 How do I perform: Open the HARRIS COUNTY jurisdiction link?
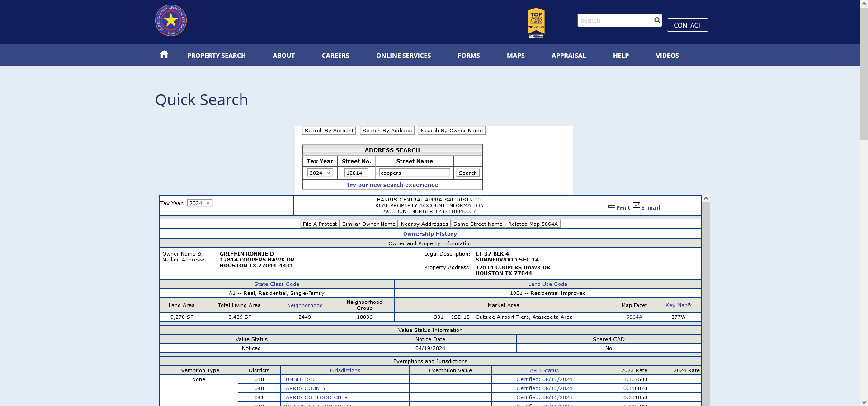[304, 388]
